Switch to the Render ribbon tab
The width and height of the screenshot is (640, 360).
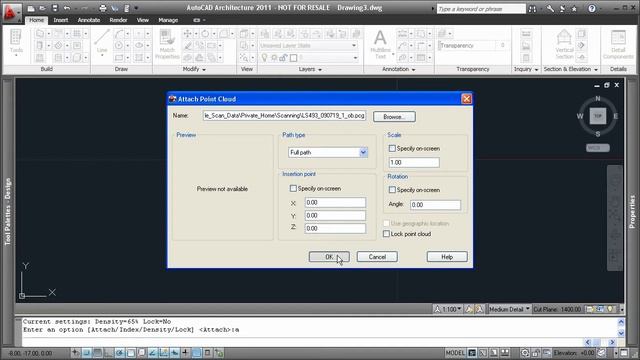click(x=118, y=20)
